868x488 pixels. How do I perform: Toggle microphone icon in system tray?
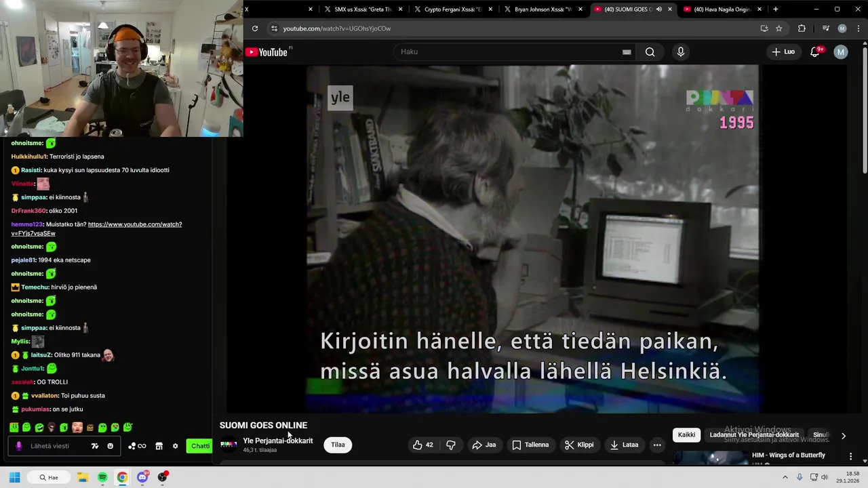800,477
